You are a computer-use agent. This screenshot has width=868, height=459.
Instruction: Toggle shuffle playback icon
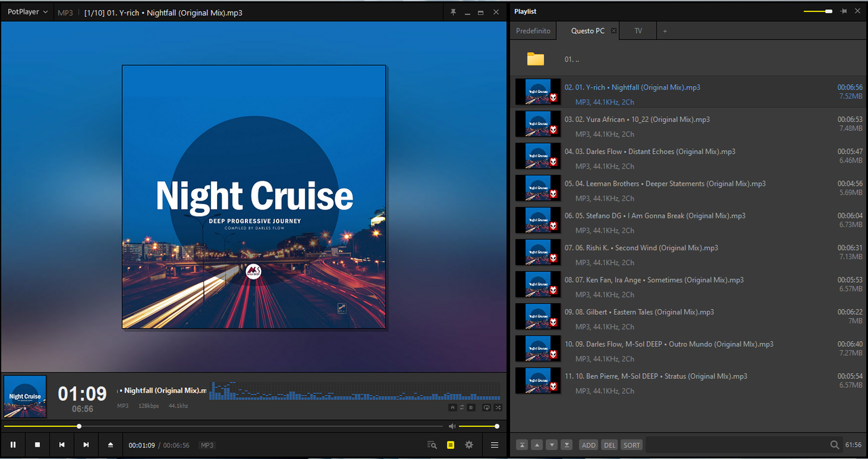click(498, 407)
